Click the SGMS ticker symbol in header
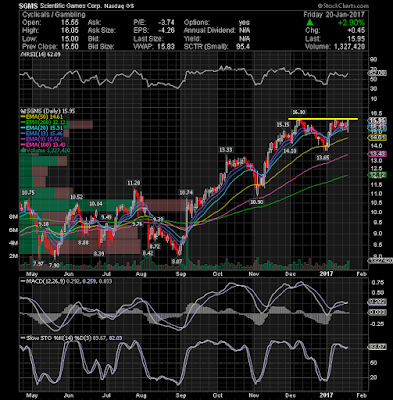 click(x=29, y=6)
